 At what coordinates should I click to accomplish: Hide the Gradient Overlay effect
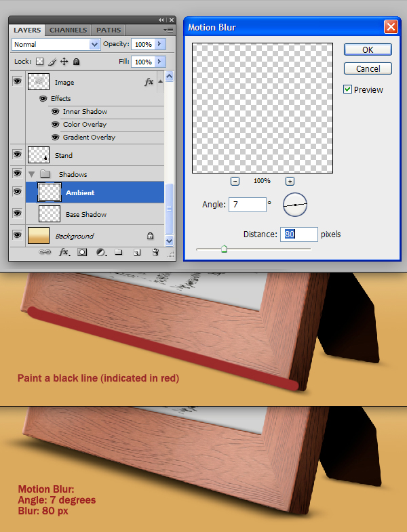(x=55, y=138)
